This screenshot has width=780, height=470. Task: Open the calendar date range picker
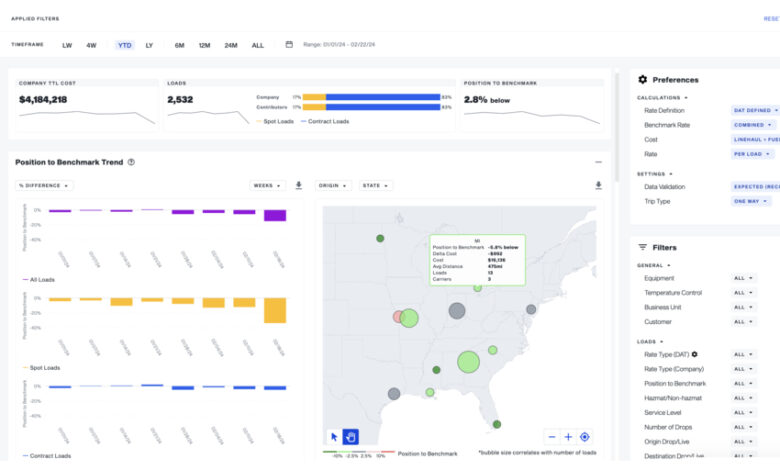pyautogui.click(x=289, y=45)
